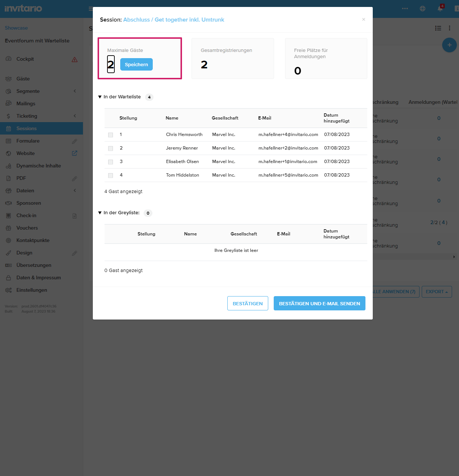
Task: Click the Check-in document icon
Action: pos(75,216)
